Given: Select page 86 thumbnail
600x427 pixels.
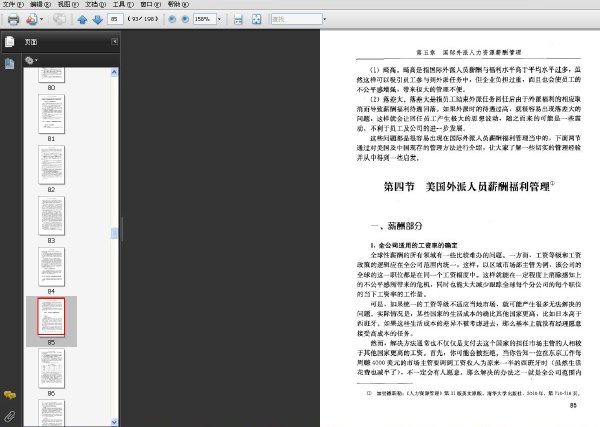Looking at the screenshot, I should 52,368.
